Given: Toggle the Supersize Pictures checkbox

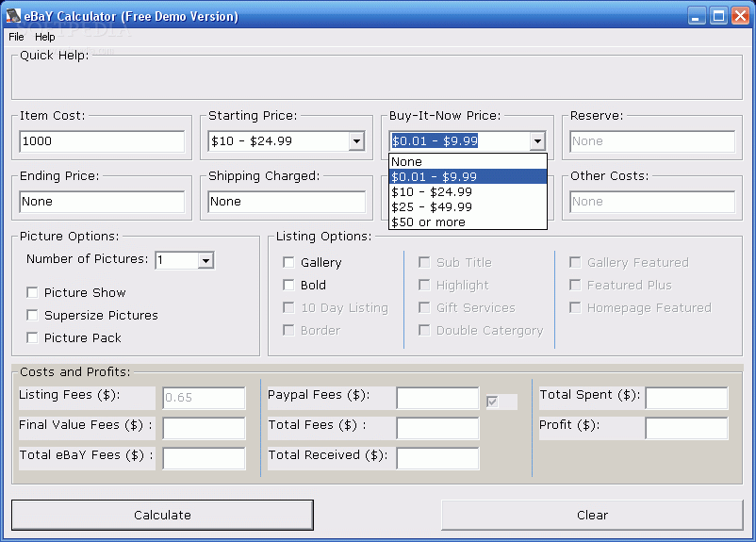Looking at the screenshot, I should [x=32, y=316].
